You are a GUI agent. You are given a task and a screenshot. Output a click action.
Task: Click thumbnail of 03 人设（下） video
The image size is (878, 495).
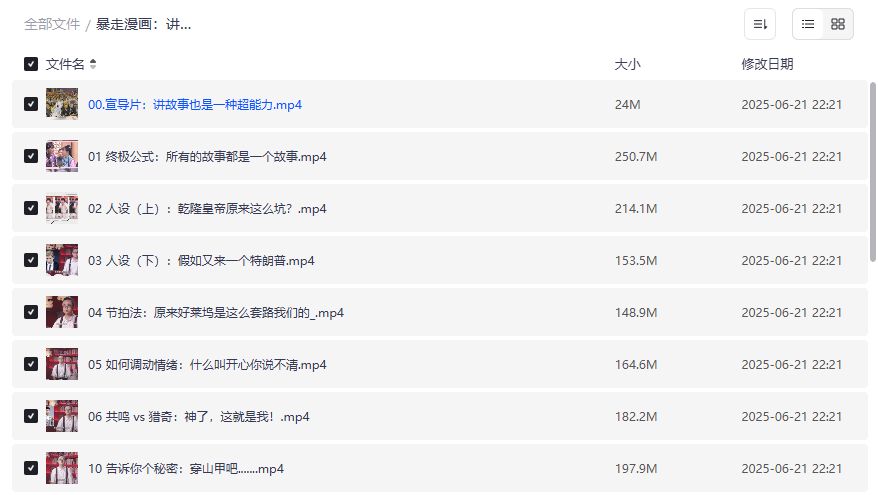point(62,260)
